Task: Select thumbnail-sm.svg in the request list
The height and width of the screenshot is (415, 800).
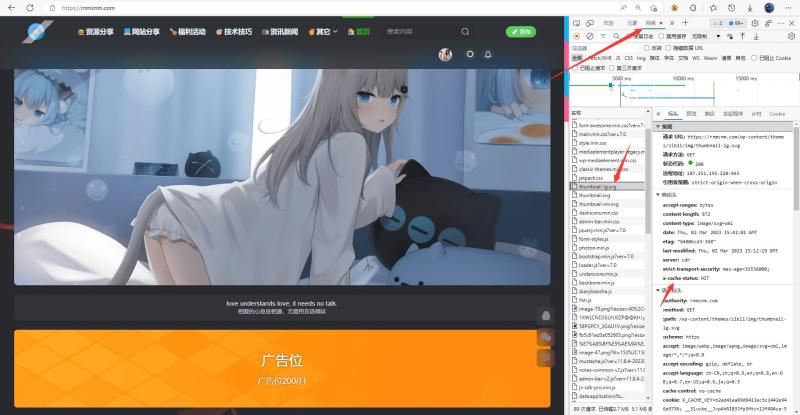Action: click(598, 204)
